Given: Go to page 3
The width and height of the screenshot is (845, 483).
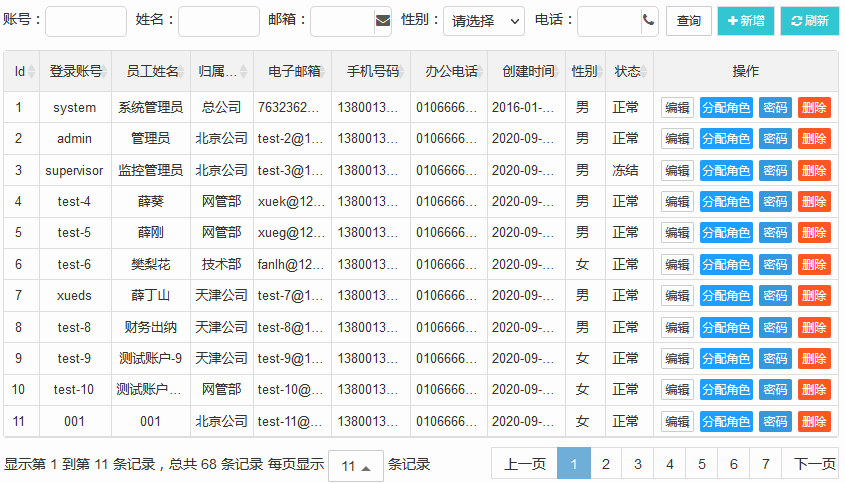Looking at the screenshot, I should pos(638,464).
